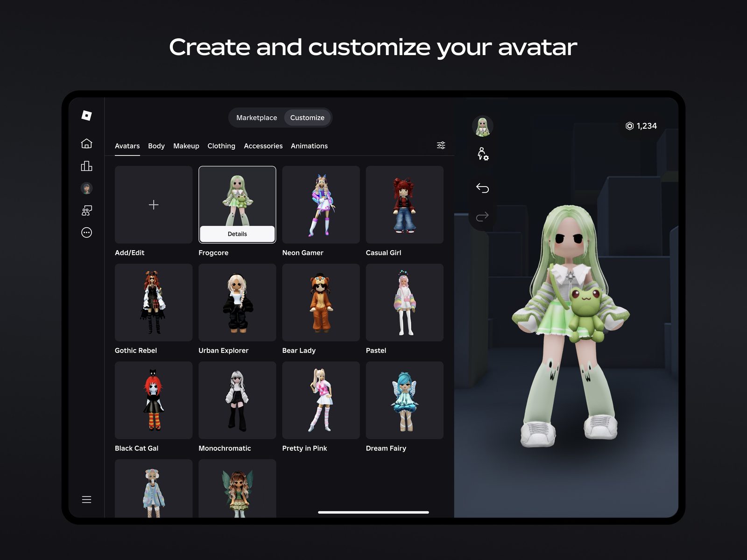Image resolution: width=747 pixels, height=560 pixels.
Task: Select the Bear Lady avatar
Action: coord(321,302)
